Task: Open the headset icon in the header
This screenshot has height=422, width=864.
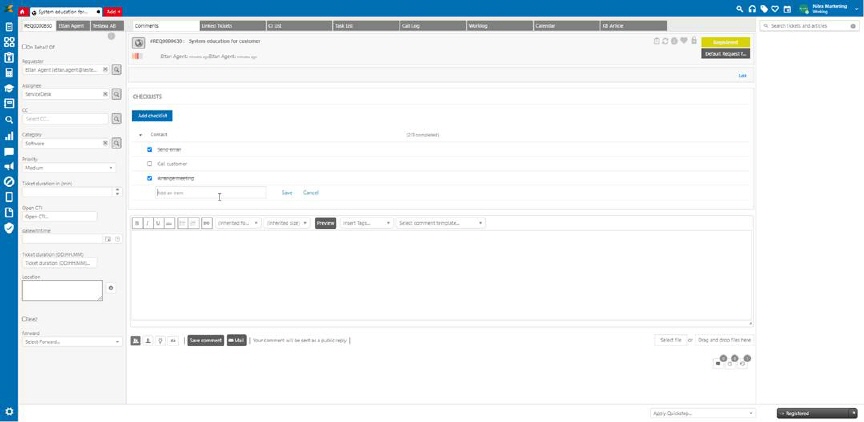Action: [752, 9]
